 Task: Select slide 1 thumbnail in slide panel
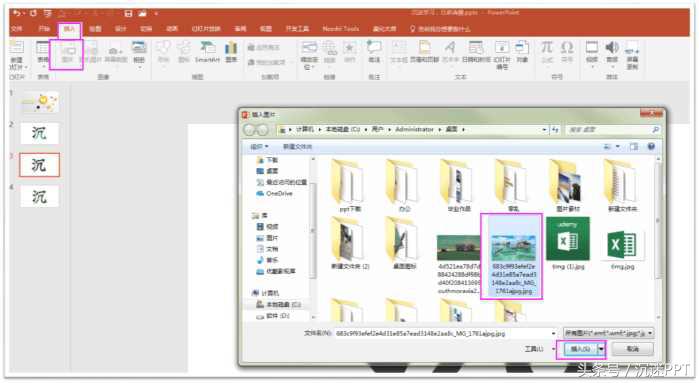pos(39,103)
